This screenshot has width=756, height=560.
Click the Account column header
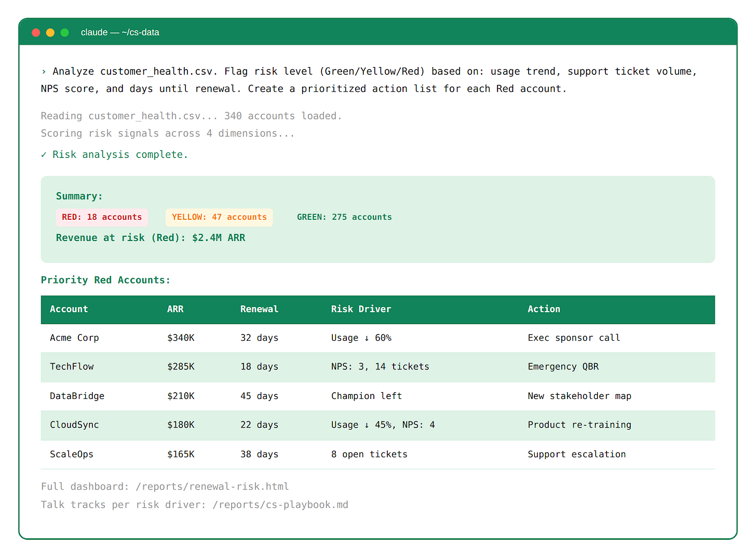click(x=69, y=309)
